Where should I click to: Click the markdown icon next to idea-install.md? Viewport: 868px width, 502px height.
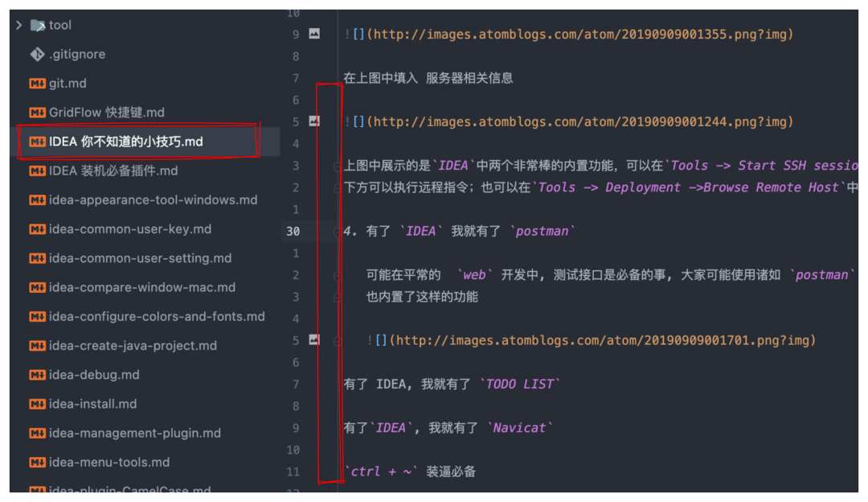pyautogui.click(x=36, y=403)
